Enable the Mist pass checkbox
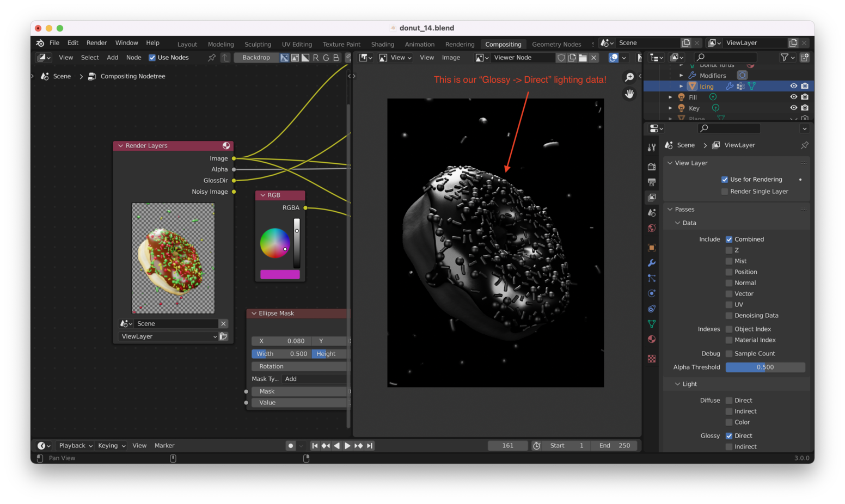 pos(729,261)
